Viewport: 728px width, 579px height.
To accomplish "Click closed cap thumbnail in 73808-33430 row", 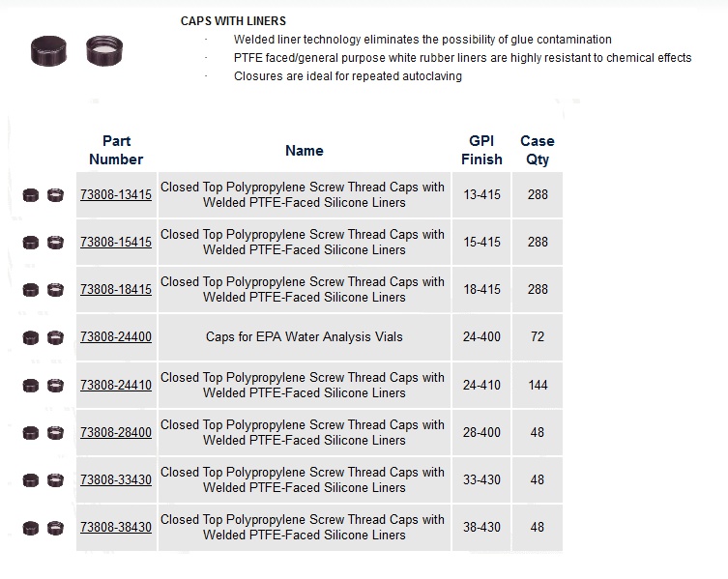I will [31, 480].
